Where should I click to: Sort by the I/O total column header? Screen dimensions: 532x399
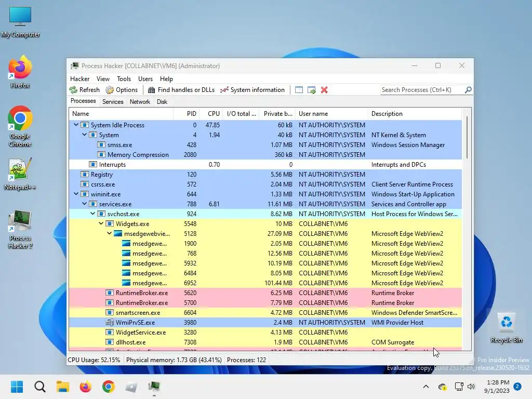241,114
